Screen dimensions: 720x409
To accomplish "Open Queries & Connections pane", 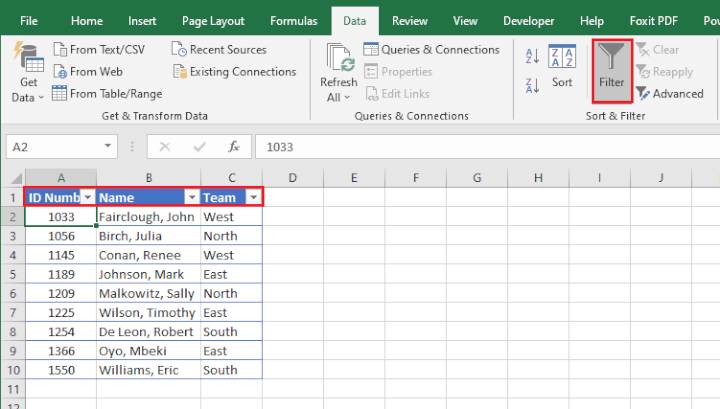I will pyautogui.click(x=432, y=50).
